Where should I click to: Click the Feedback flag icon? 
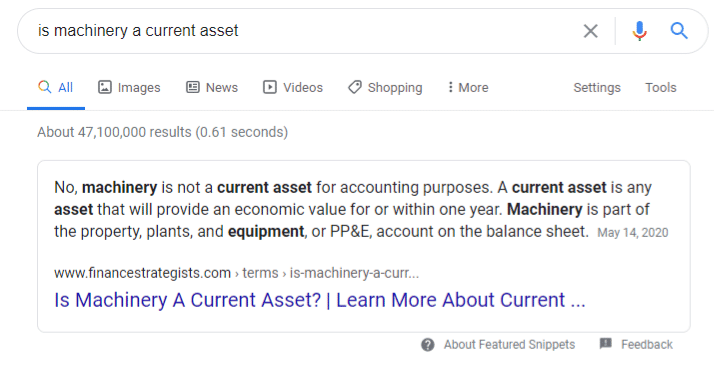pyautogui.click(x=606, y=344)
